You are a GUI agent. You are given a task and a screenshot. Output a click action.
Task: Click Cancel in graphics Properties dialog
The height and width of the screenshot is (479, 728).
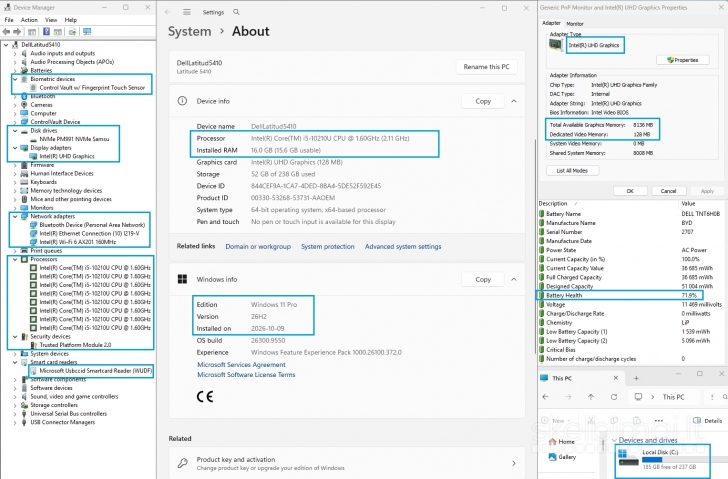[668, 191]
